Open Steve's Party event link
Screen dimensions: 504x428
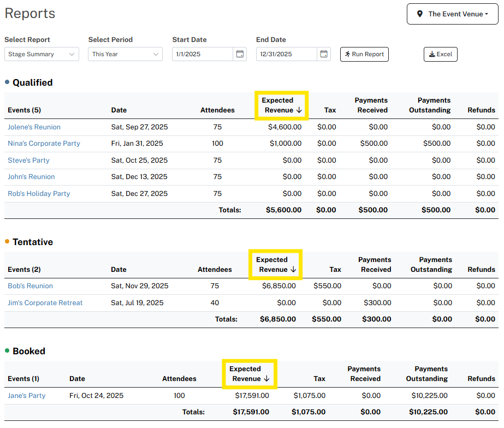click(x=28, y=160)
